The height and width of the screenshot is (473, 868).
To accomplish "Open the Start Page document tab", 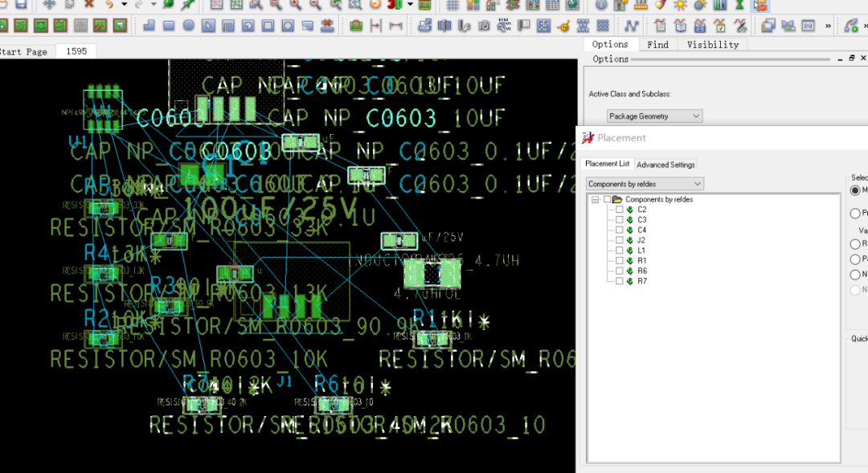I will click(x=23, y=51).
